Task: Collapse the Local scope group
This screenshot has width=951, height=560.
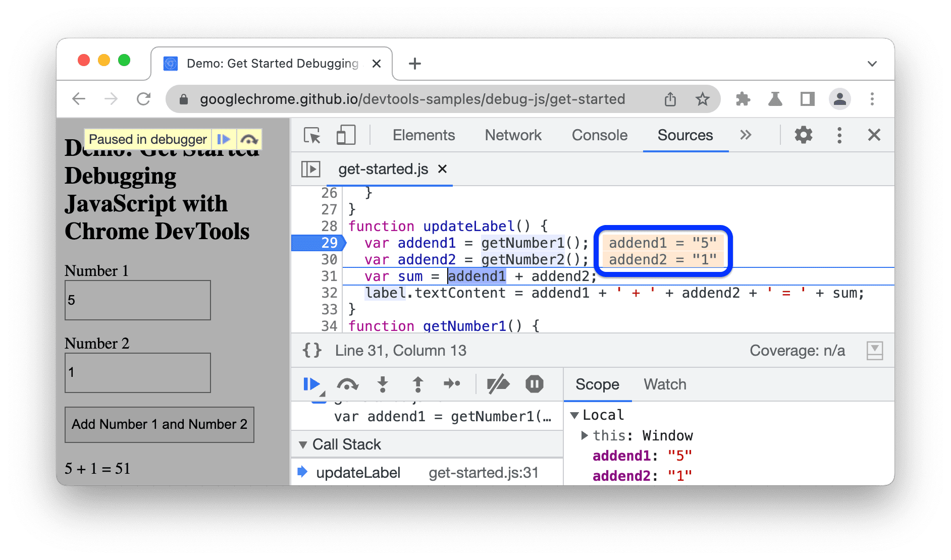Action: 575,415
